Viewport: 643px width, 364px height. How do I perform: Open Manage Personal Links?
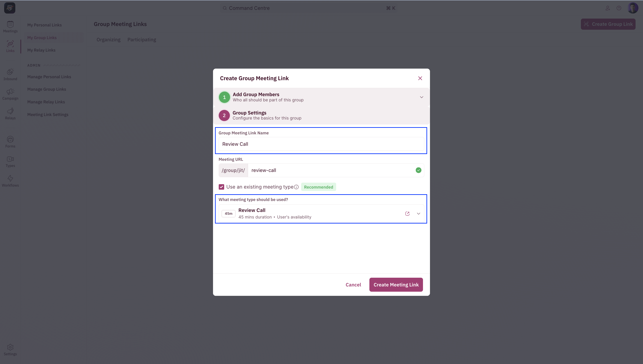tap(49, 77)
